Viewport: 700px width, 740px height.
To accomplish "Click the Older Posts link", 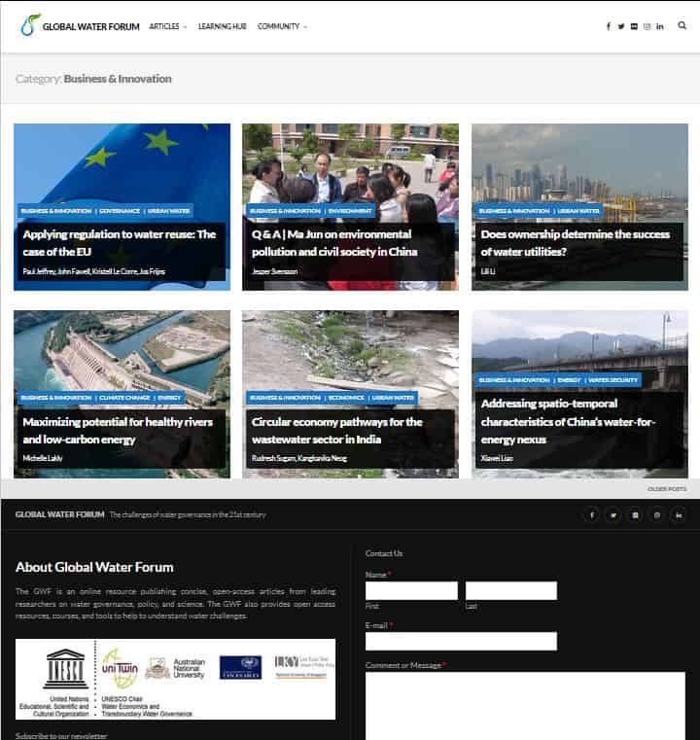I will 666,489.
